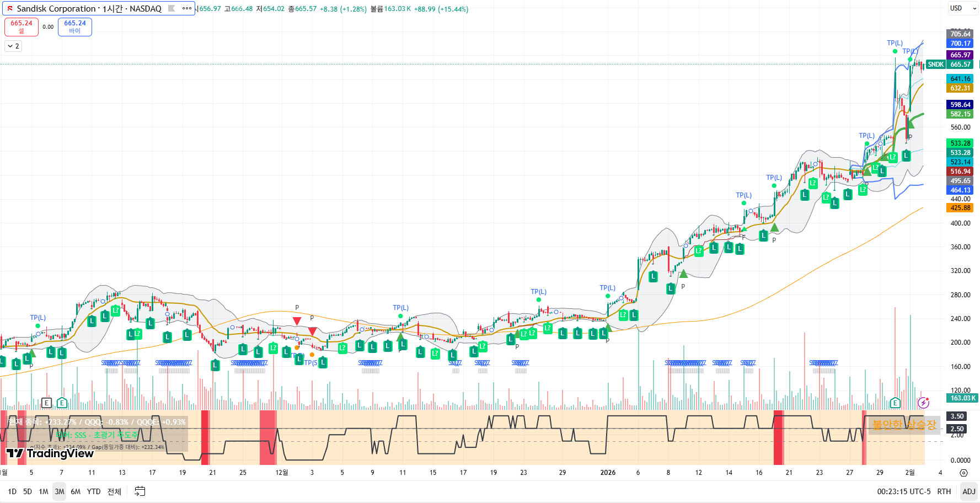980x503 pixels.
Task: Click the 3.50 indicator value label
Action: click(x=957, y=416)
